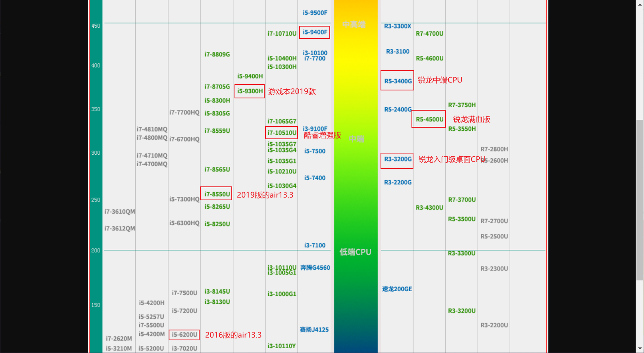Image resolution: width=644 pixels, height=353 pixels.
Task: Click the i5-8250U label
Action: (217, 224)
